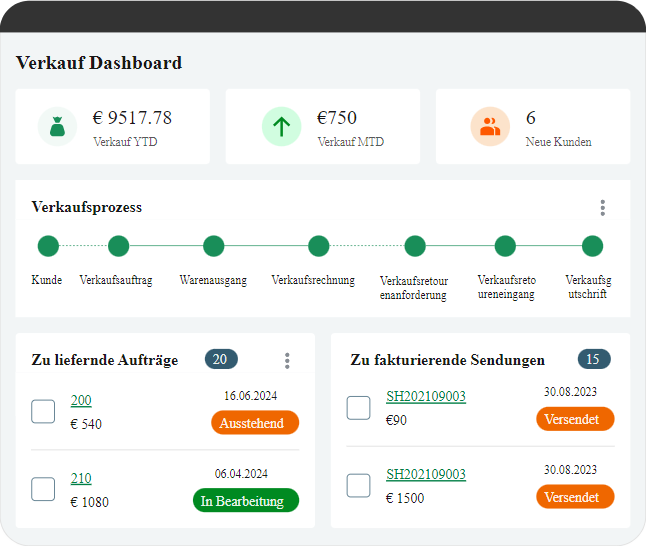Screen dimensions: 649x546
Task: Click the date 16.06.2024
Action: pyautogui.click(x=250, y=396)
